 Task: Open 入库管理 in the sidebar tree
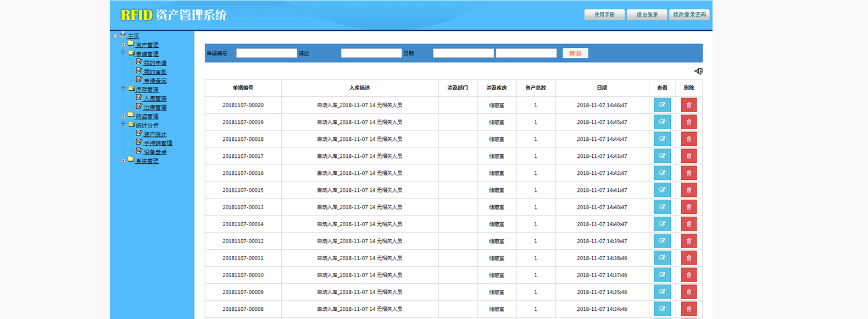click(155, 98)
